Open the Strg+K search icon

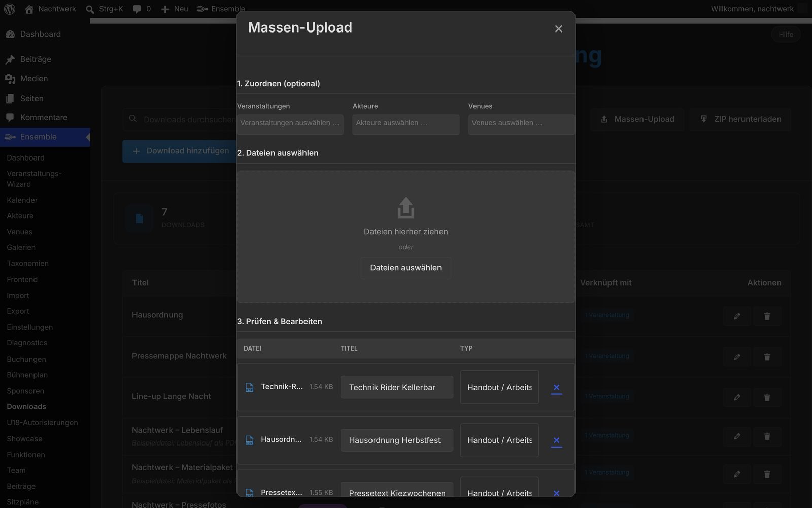90,9
